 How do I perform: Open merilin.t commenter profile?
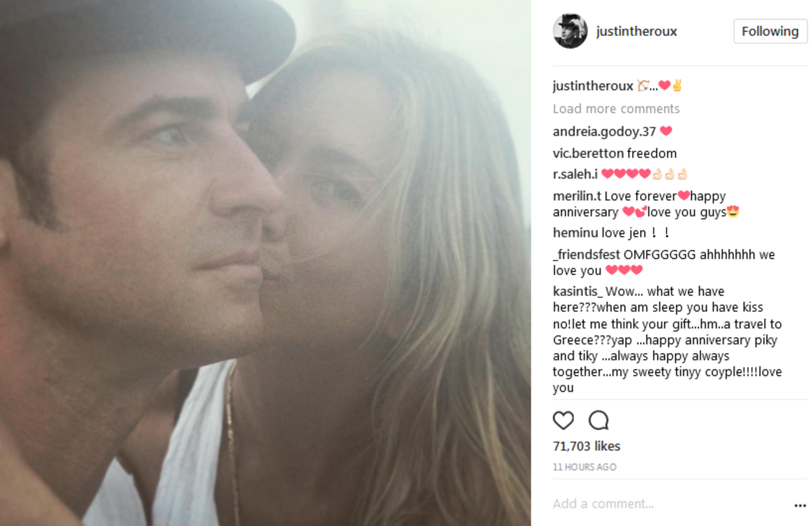pos(577,196)
